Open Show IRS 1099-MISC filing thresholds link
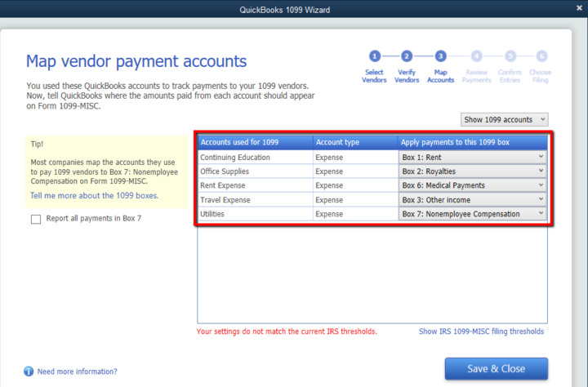Screen dimensions: 588x387 point(481,331)
